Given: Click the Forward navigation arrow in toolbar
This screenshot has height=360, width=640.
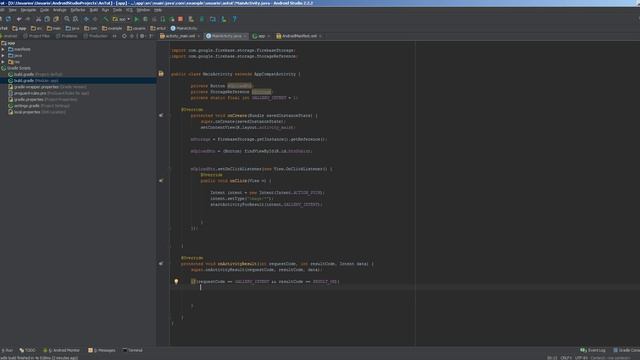Looking at the screenshot, I should click(x=95, y=19).
